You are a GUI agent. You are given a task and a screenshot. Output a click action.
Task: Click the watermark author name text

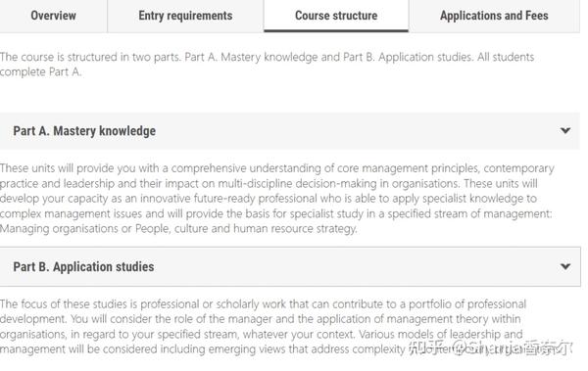[x=512, y=348]
